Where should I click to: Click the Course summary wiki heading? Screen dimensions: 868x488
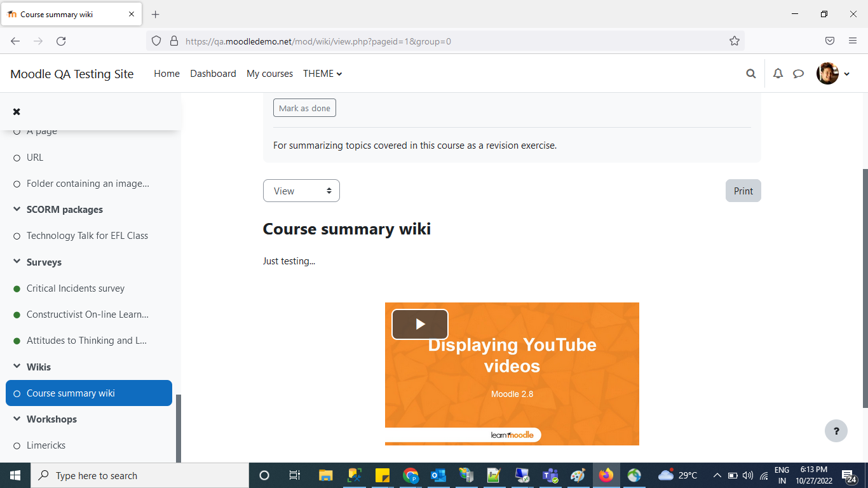coord(347,229)
